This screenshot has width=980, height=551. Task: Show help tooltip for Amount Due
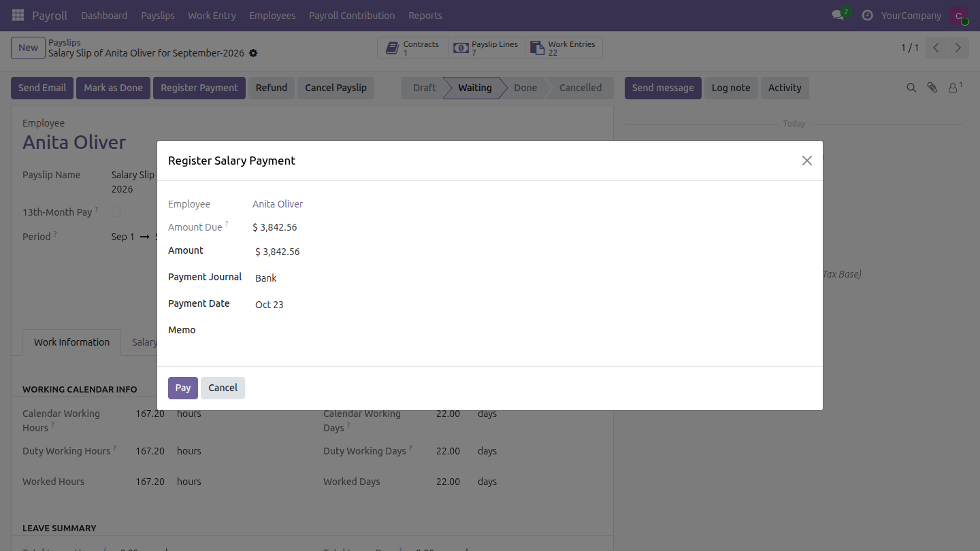coord(227,224)
